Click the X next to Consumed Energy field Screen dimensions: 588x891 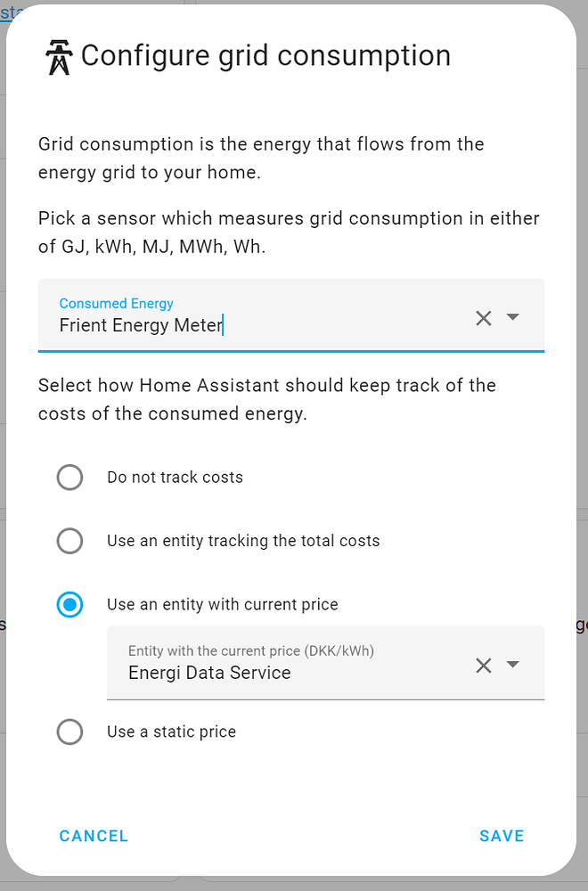(484, 318)
